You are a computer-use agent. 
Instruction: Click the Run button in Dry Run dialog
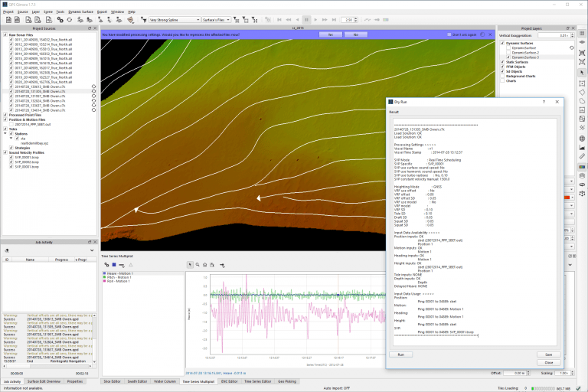click(400, 354)
